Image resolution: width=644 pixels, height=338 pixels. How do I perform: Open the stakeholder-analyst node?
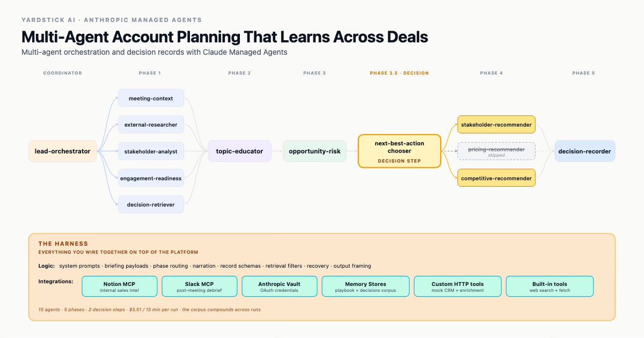[x=151, y=151]
